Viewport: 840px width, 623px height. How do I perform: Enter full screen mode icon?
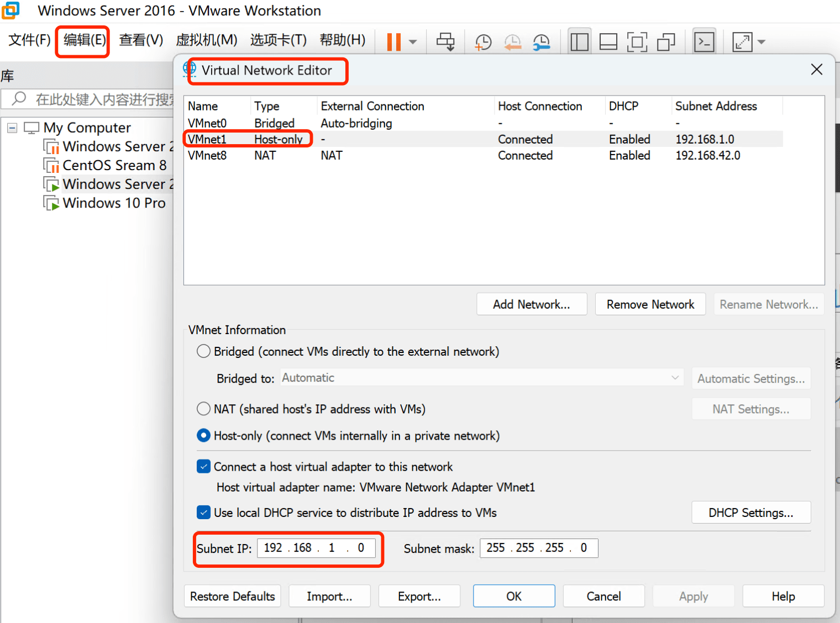click(637, 42)
